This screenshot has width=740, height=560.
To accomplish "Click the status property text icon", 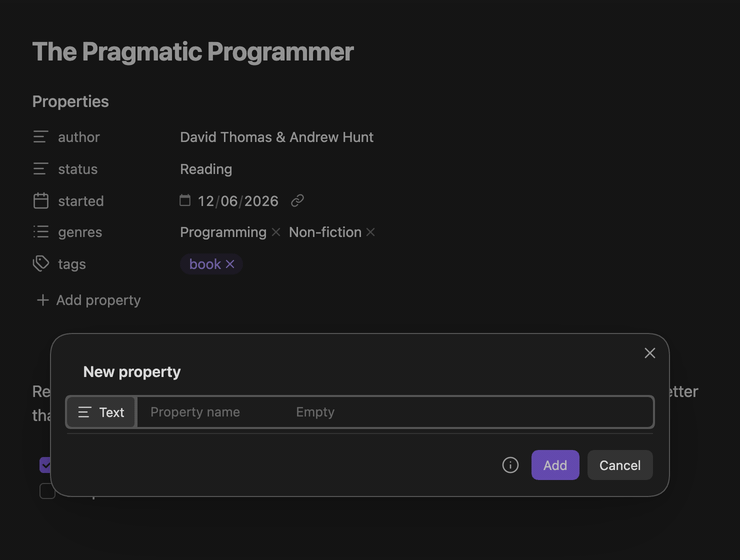I will (41, 169).
